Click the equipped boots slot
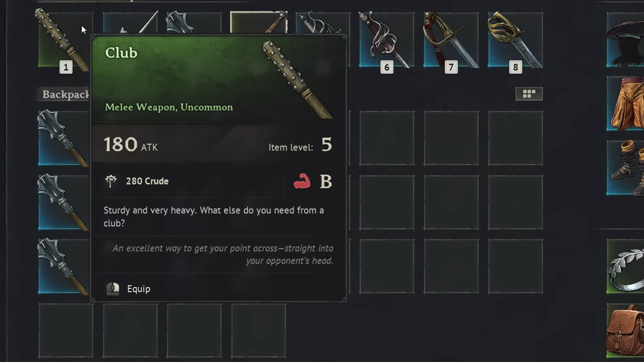The image size is (644, 362). point(625,168)
